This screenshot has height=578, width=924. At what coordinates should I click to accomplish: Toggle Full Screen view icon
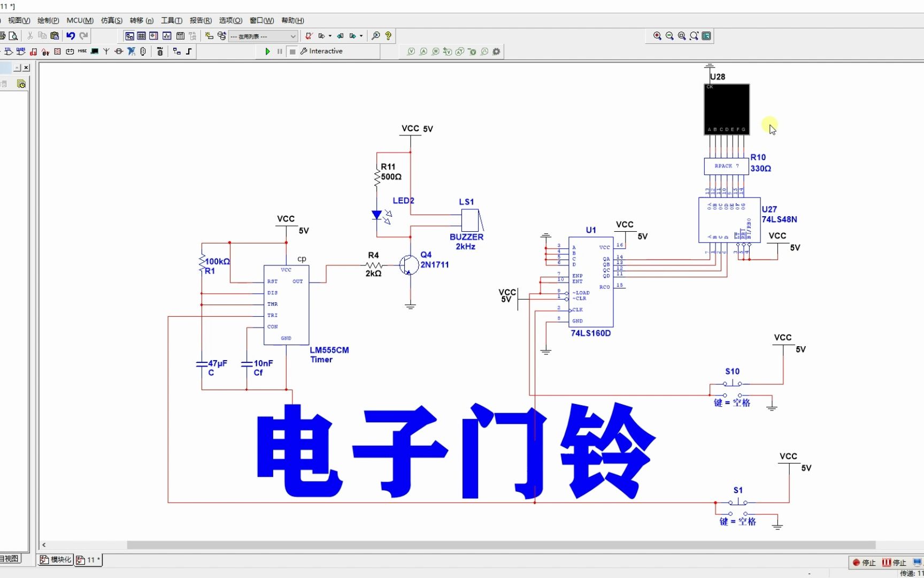[x=706, y=36]
